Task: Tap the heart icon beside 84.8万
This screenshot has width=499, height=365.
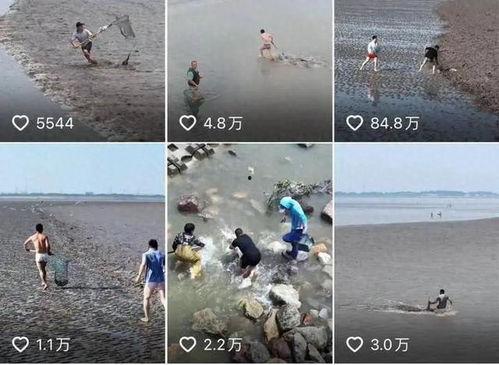Action: (x=354, y=123)
